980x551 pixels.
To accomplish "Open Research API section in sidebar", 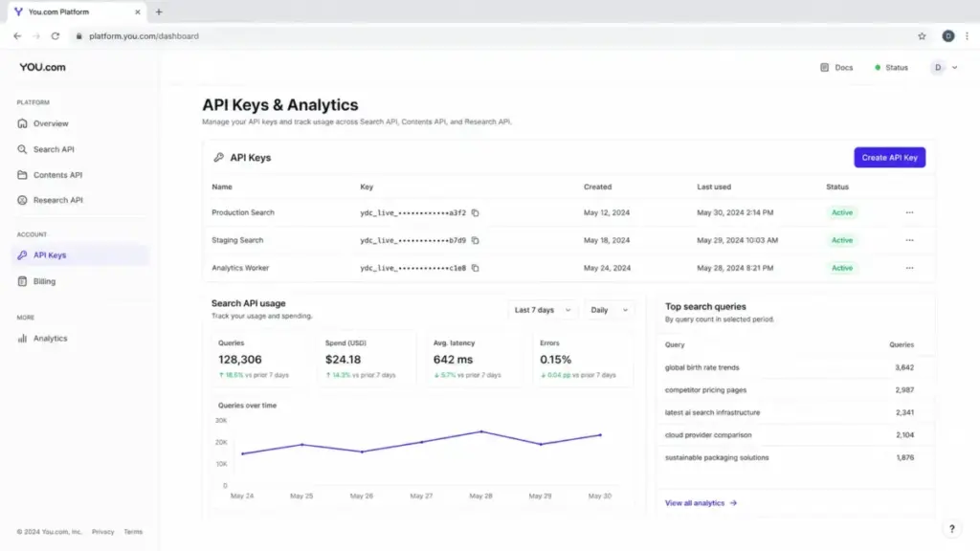I will pyautogui.click(x=57, y=200).
